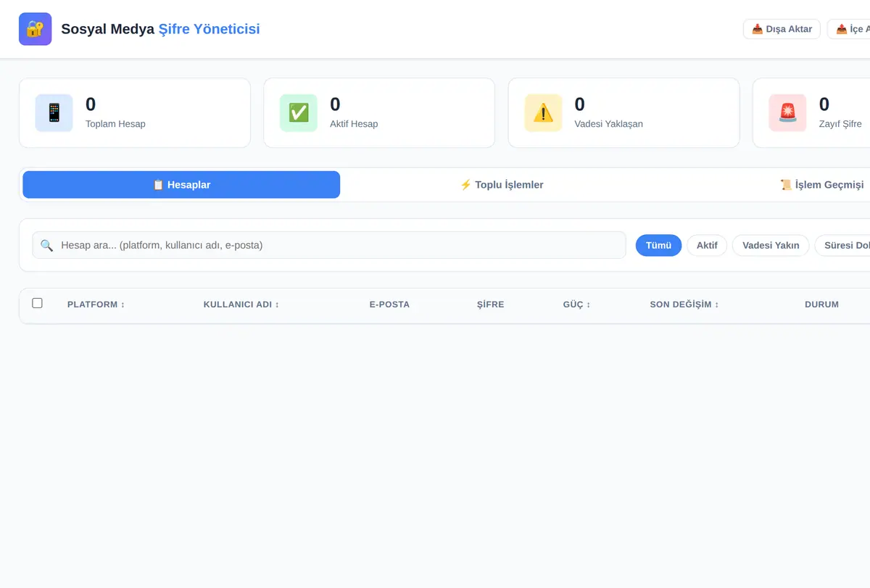Focus the Hesap ara search field
This screenshot has height=588, width=870.
tap(329, 245)
